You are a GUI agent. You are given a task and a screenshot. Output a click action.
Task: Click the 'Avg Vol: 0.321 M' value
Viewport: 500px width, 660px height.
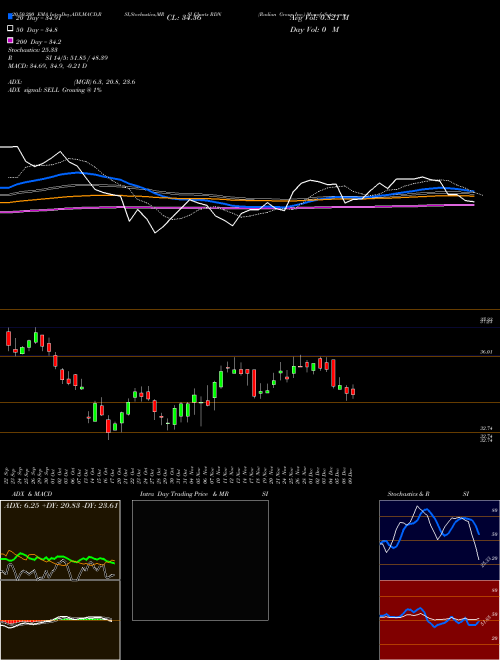tap(319, 17)
